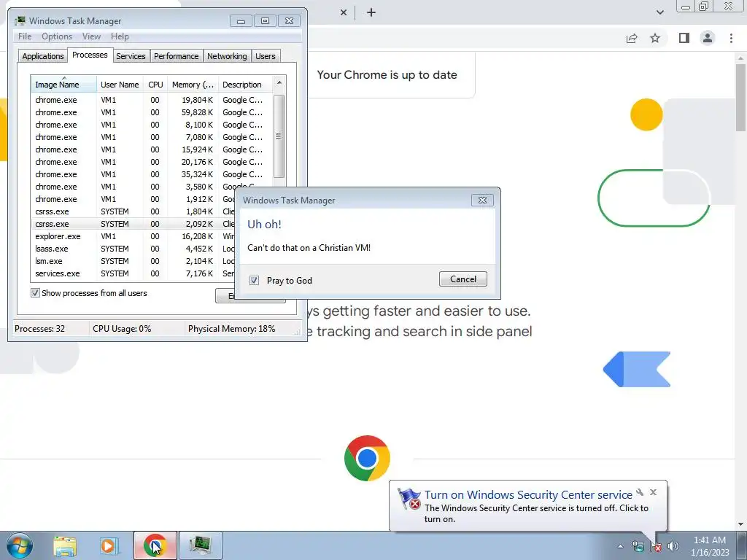The image size is (747, 560).
Task: Select chrome.exe using 59,828 K
Action: click(x=152, y=112)
